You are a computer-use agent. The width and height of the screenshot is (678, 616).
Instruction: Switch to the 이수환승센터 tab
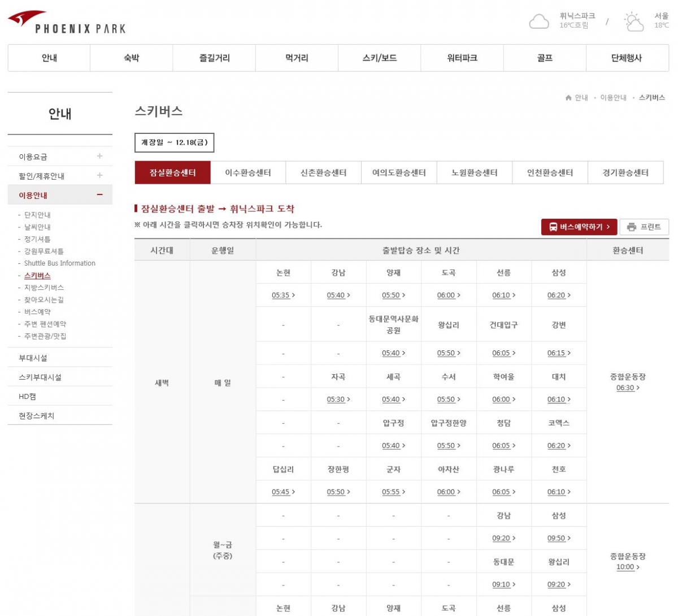pos(248,173)
